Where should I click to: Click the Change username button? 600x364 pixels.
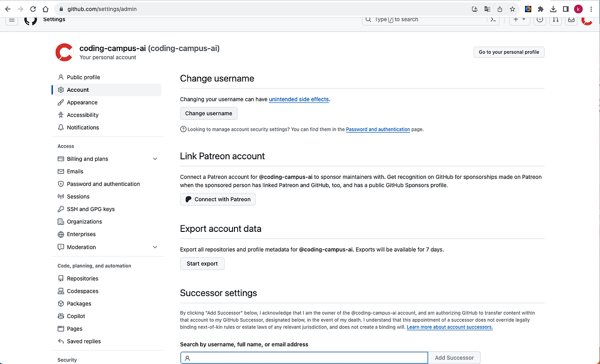click(x=209, y=113)
